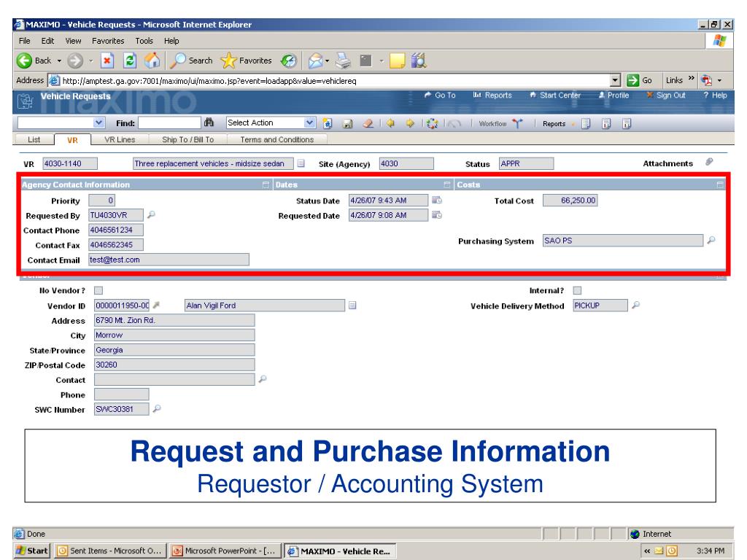Open Maximo Help link

click(716, 96)
